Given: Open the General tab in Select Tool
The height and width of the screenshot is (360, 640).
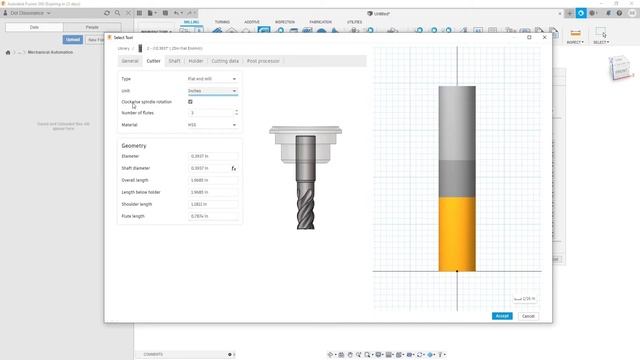Looking at the screenshot, I should tap(130, 61).
